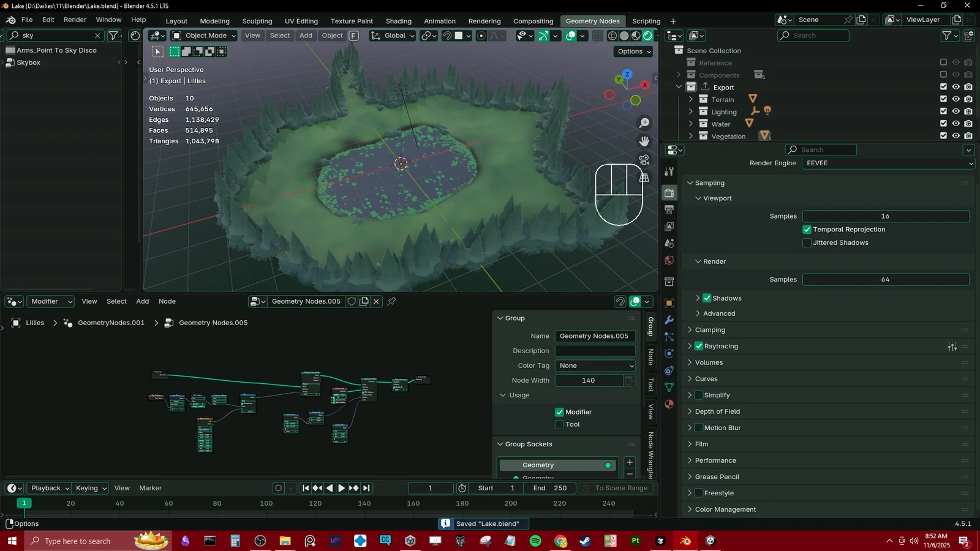This screenshot has width=980, height=551.
Task: Open the Material properties tab
Action: 669,404
